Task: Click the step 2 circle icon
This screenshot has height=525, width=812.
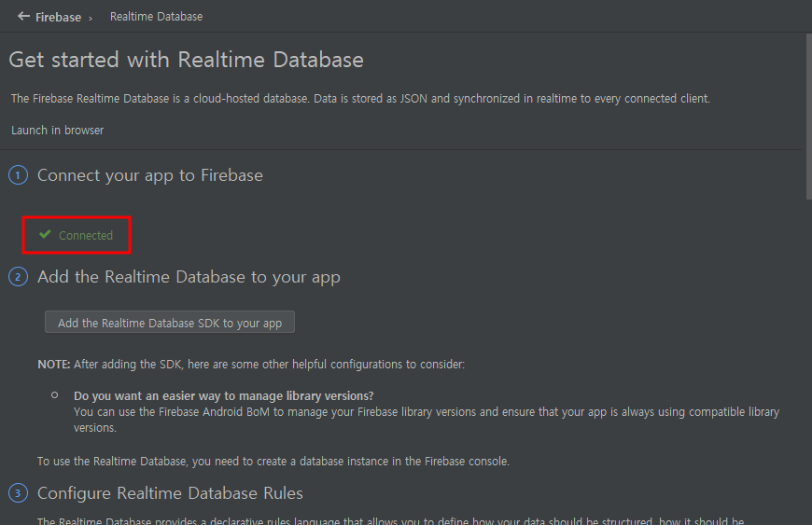Action: 18,277
